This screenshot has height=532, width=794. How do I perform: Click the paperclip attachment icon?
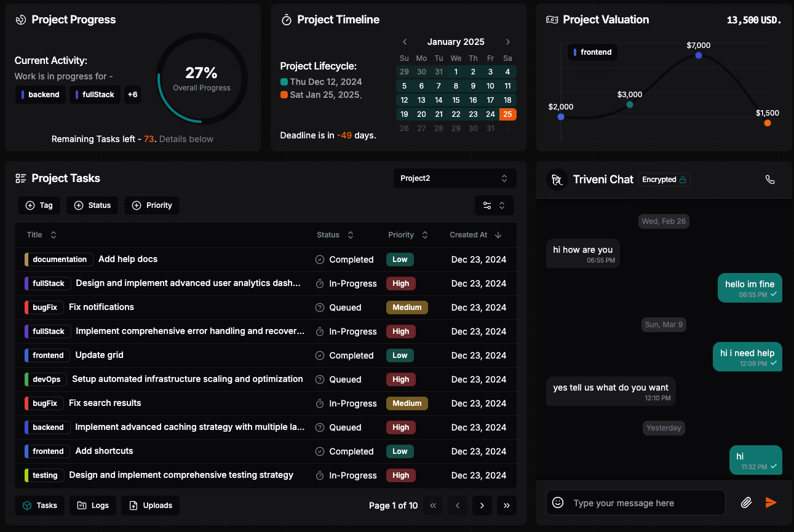[746, 502]
